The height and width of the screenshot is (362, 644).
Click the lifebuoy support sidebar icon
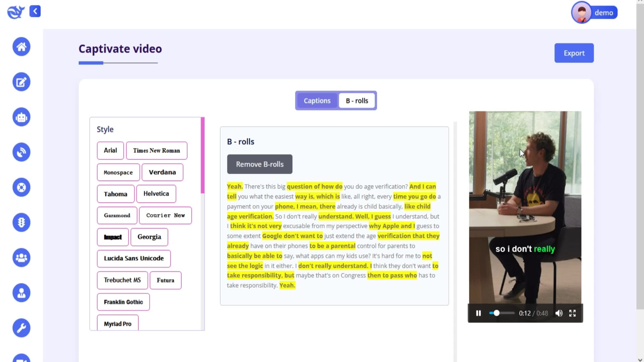point(21,187)
